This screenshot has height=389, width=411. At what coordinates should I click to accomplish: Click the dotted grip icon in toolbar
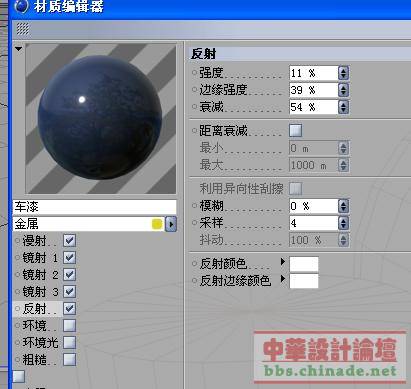pos(23,29)
